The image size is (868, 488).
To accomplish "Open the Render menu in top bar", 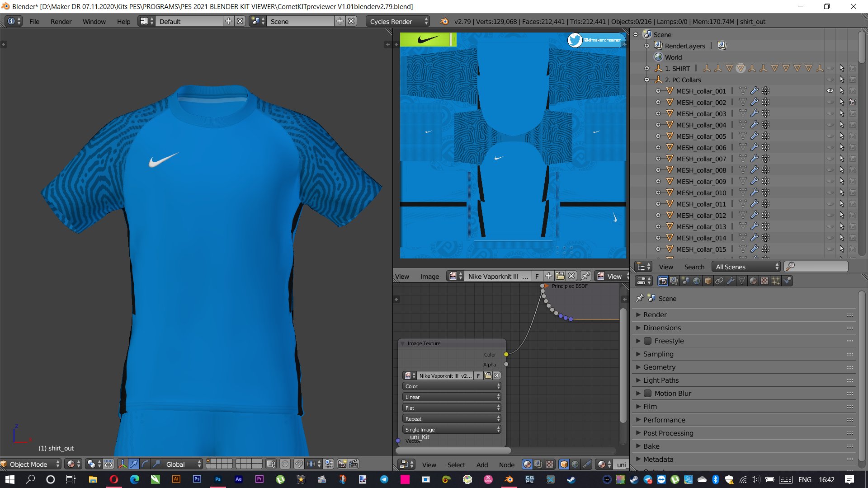I will (x=61, y=21).
